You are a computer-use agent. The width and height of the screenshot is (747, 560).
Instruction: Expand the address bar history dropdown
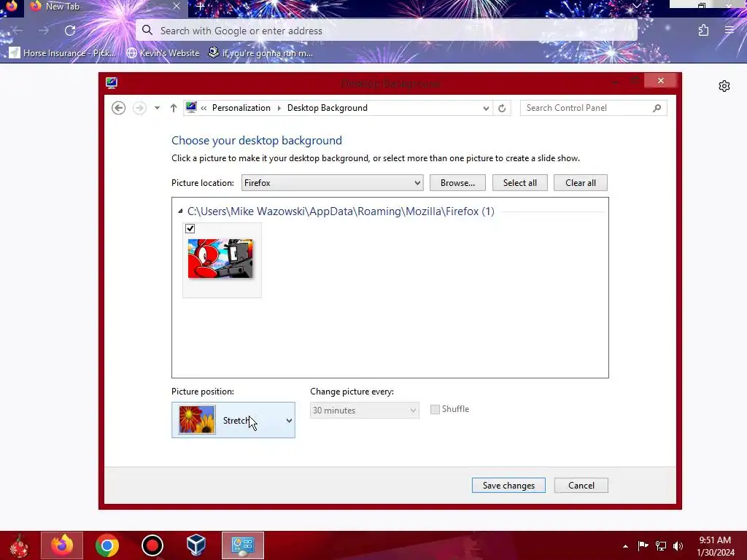(x=485, y=108)
